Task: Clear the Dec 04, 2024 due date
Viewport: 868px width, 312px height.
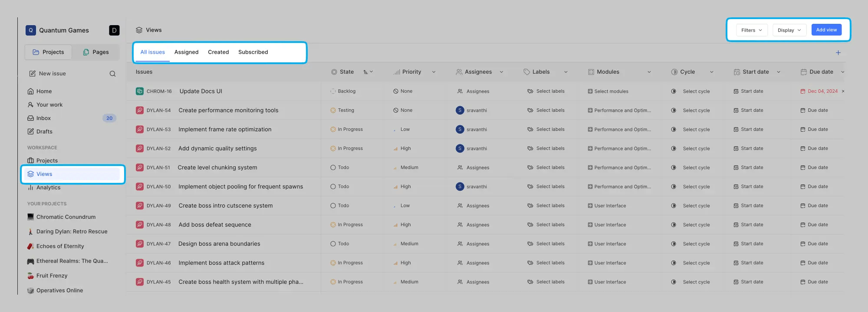Action: coord(843,91)
